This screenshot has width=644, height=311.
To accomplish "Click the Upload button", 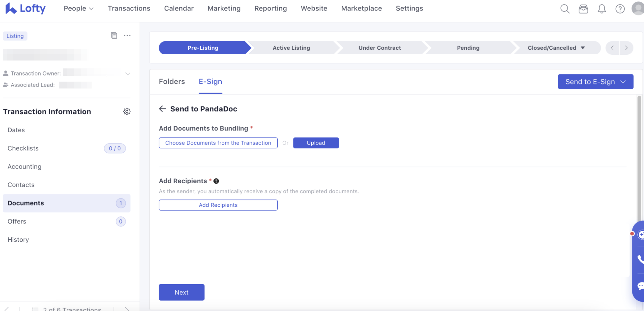I will [316, 143].
